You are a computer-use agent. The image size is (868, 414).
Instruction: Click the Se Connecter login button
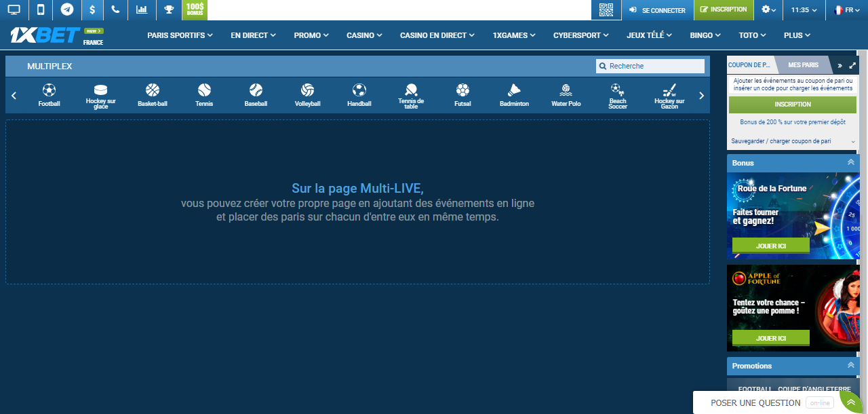(x=657, y=10)
